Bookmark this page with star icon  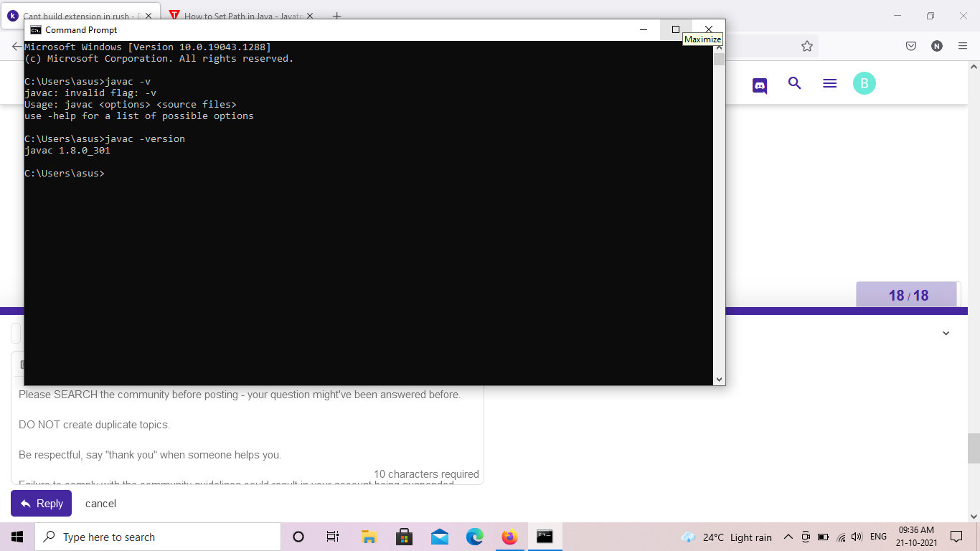806,46
